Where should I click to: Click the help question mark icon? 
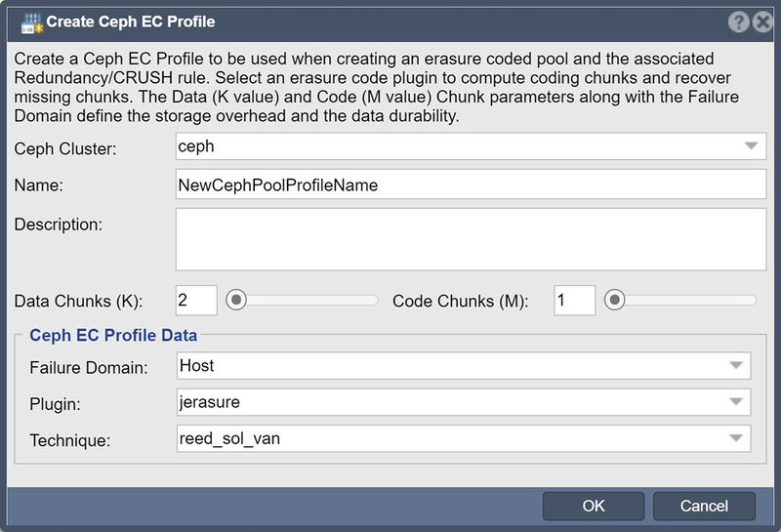(x=738, y=21)
